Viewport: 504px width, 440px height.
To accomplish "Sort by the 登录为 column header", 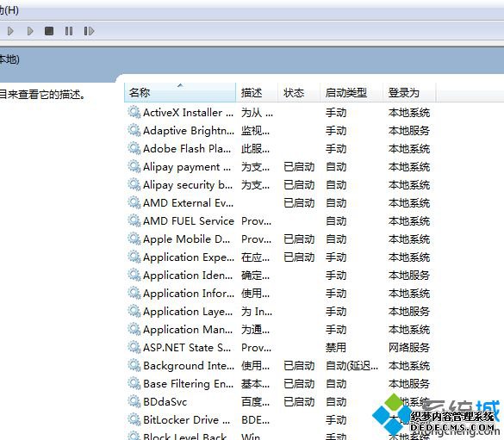I will [409, 92].
